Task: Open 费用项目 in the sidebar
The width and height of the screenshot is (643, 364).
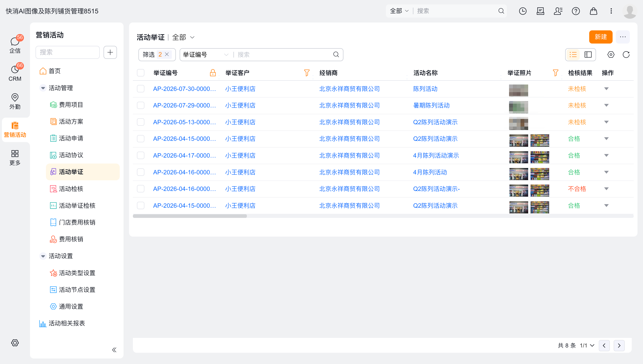Action: click(71, 105)
